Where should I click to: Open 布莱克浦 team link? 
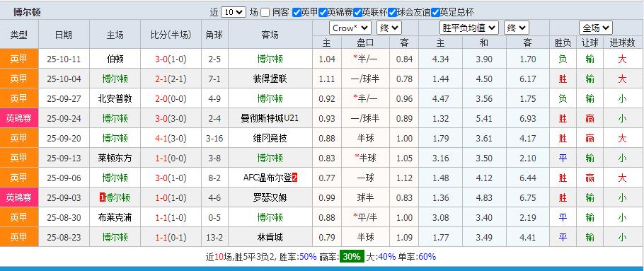[115, 218]
